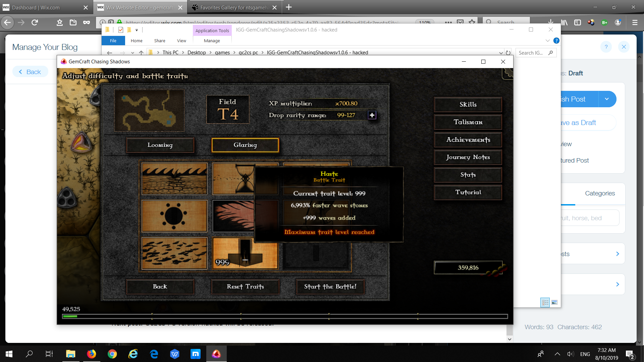Open the File tab in Explorer
Screen dimensions: 644x362
113,41
